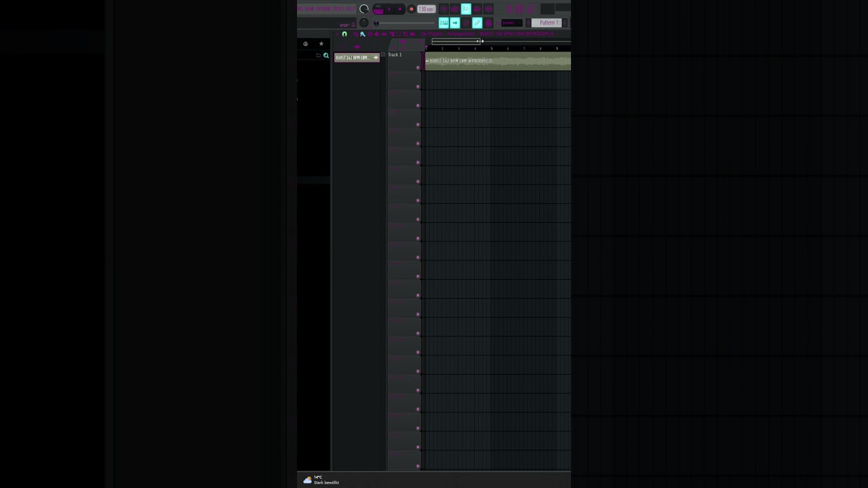Select the Zoom tool in playlist toolbar
The image size is (868, 488).
point(406,34)
